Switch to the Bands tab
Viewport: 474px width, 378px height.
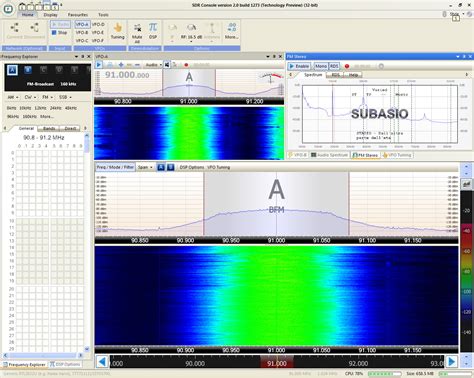(x=49, y=128)
